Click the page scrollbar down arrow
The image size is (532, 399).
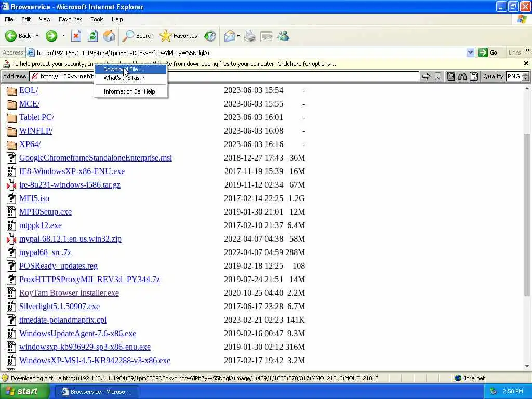527,366
